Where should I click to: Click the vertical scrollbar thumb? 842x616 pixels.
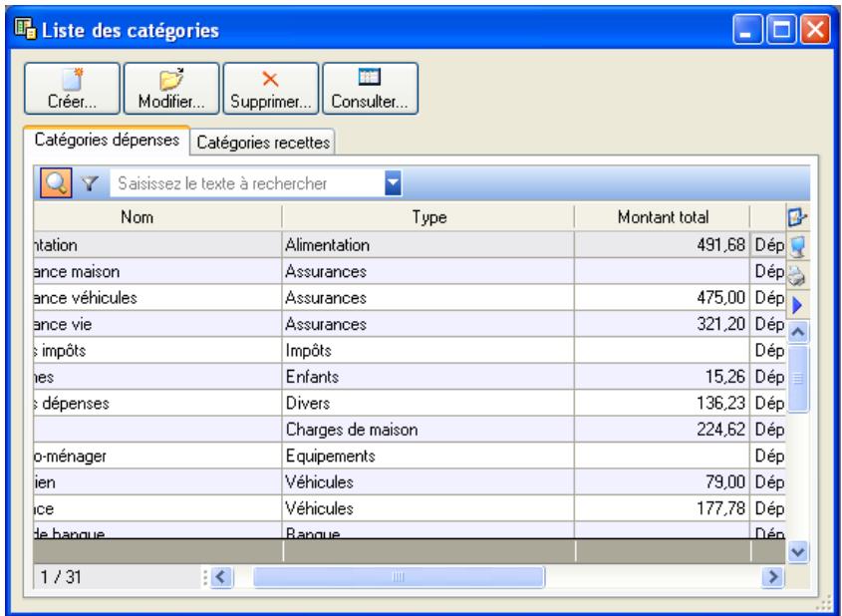coord(798,379)
